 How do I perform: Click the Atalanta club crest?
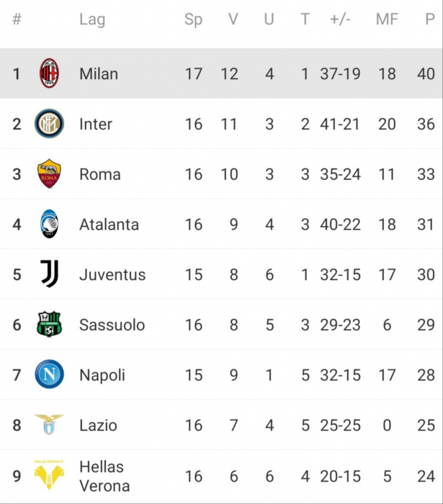(49, 224)
